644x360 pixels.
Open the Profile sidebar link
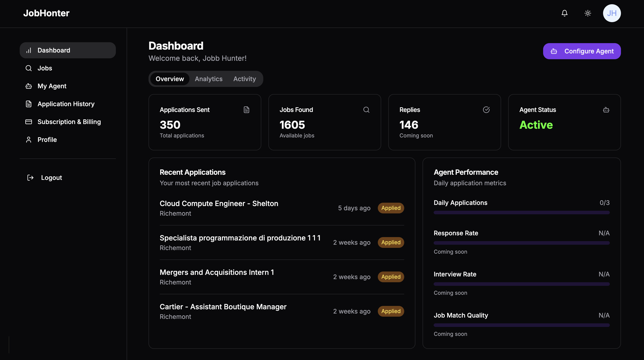pos(68,140)
